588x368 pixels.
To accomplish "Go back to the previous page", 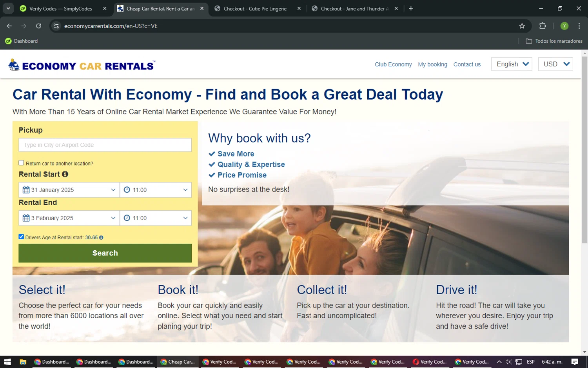I will coord(9,26).
